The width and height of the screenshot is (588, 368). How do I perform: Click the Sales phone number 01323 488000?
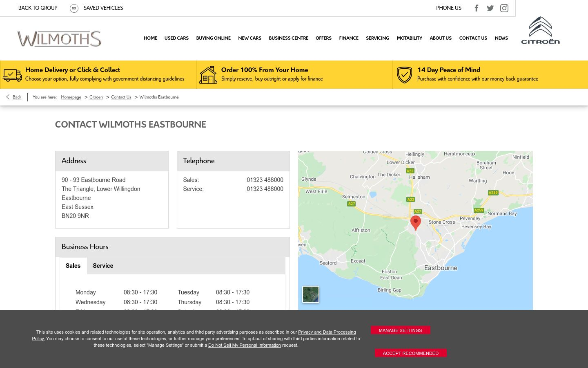tap(265, 180)
